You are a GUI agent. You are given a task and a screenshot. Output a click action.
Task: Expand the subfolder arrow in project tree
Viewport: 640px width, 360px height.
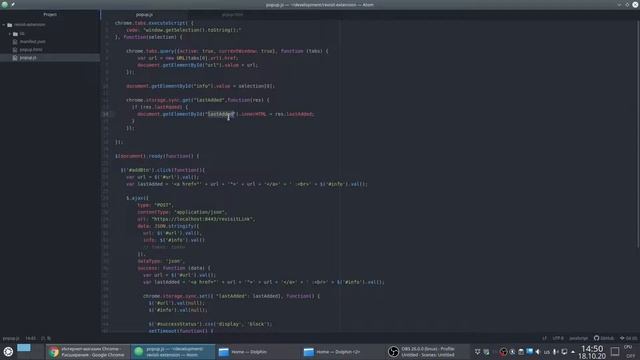coord(10,33)
